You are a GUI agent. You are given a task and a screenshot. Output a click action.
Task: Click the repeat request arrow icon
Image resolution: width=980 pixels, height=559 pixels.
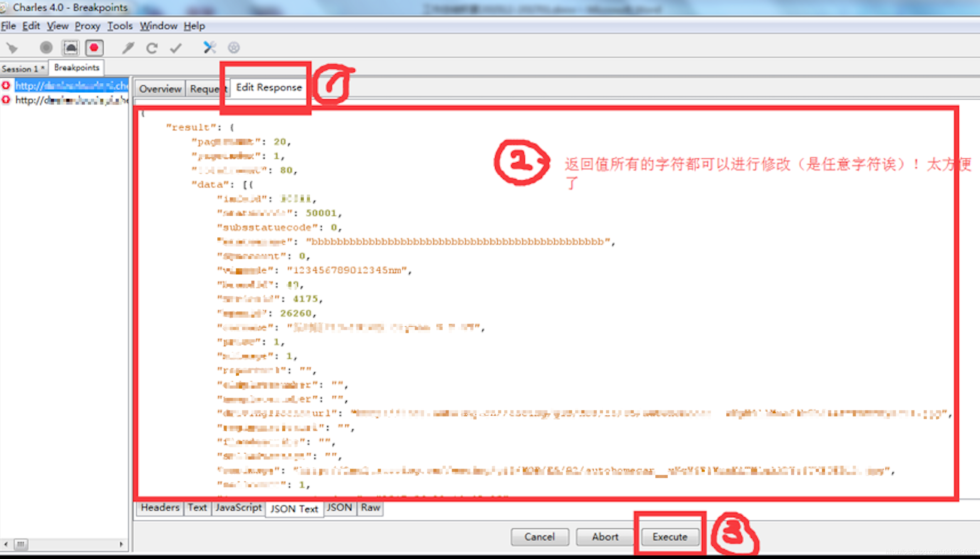[x=152, y=48]
